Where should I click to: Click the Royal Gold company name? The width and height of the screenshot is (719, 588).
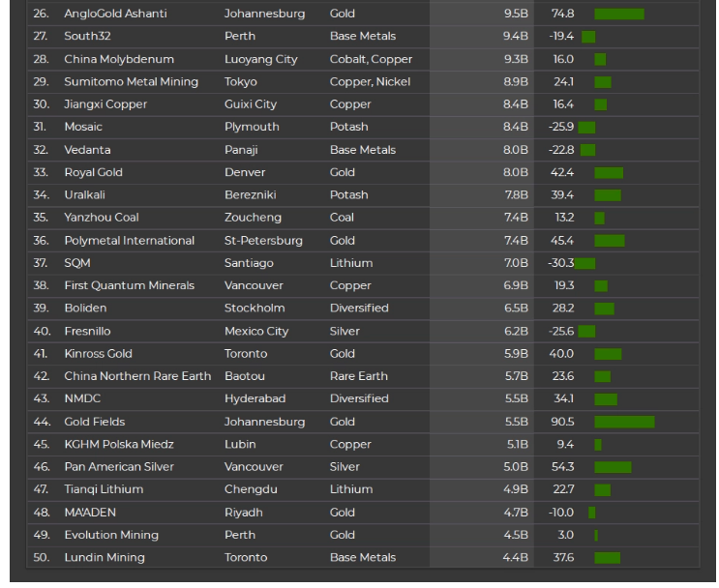pyautogui.click(x=93, y=172)
